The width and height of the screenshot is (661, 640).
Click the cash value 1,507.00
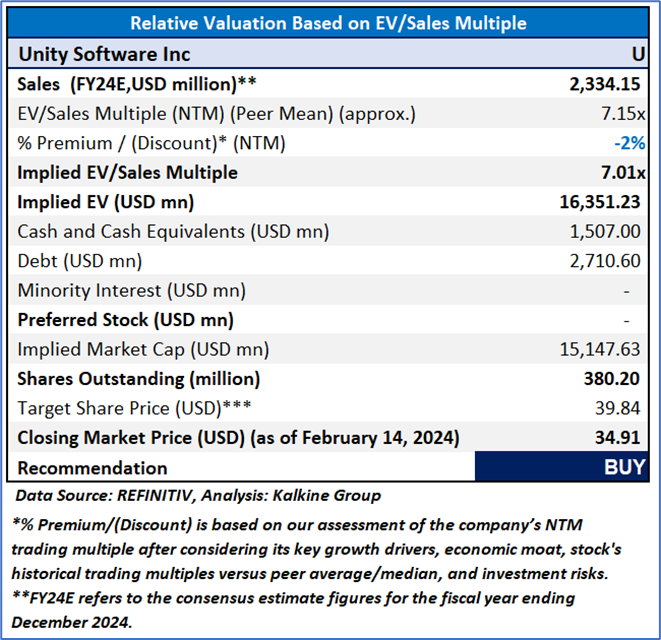(605, 232)
